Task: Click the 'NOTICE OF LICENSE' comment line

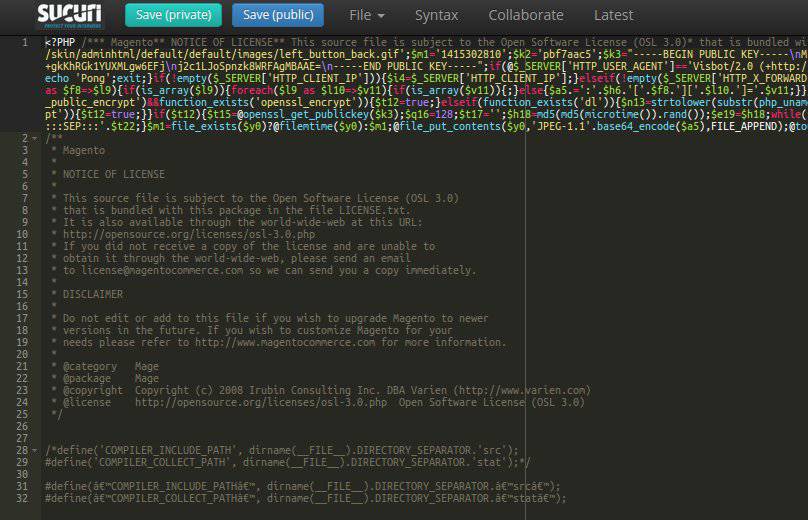Action: (x=114, y=174)
